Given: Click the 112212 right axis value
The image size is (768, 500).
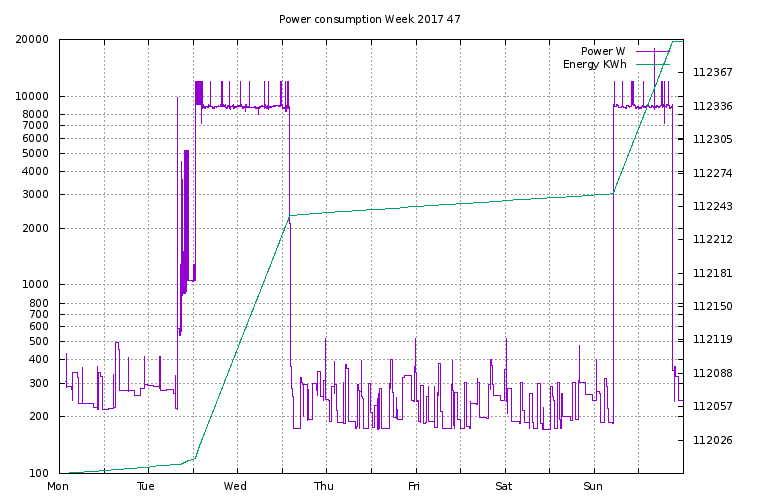Looking at the screenshot, I should coord(713,239).
